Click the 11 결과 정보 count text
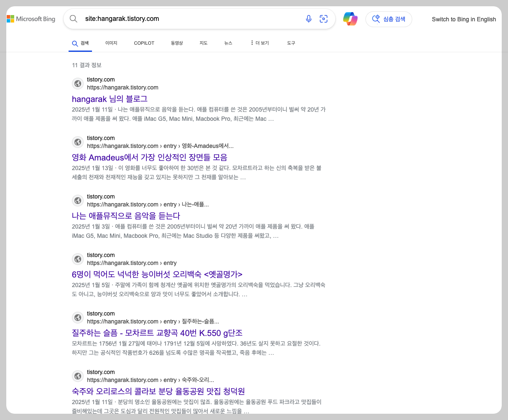This screenshot has height=420, width=508. pyautogui.click(x=87, y=65)
